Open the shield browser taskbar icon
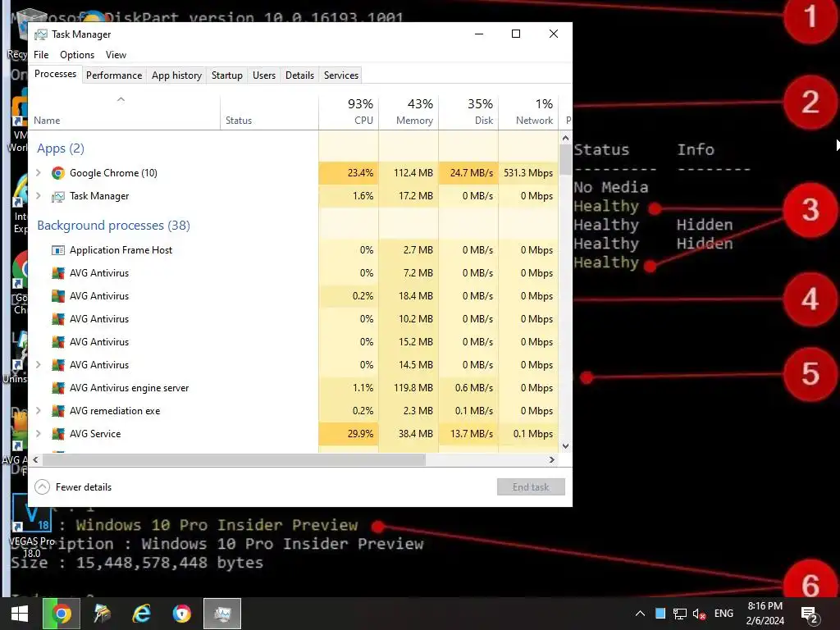 point(181,614)
